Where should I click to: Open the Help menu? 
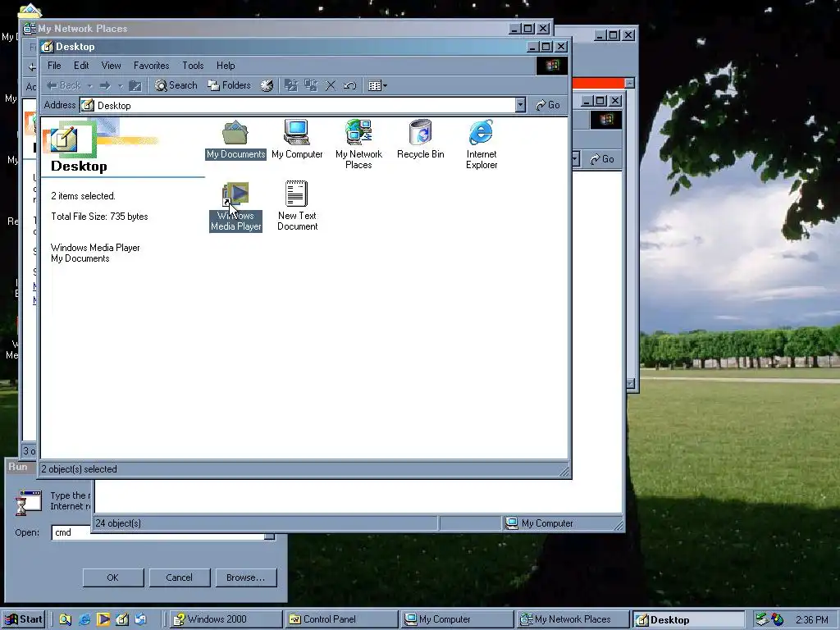coord(226,66)
